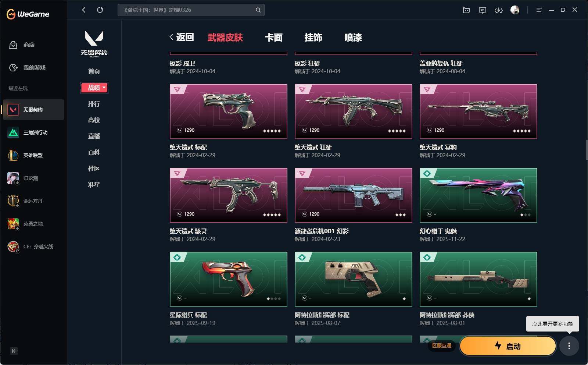Viewport: 588px width, 365px height.
Task: Open the messages chat icon
Action: tap(483, 10)
